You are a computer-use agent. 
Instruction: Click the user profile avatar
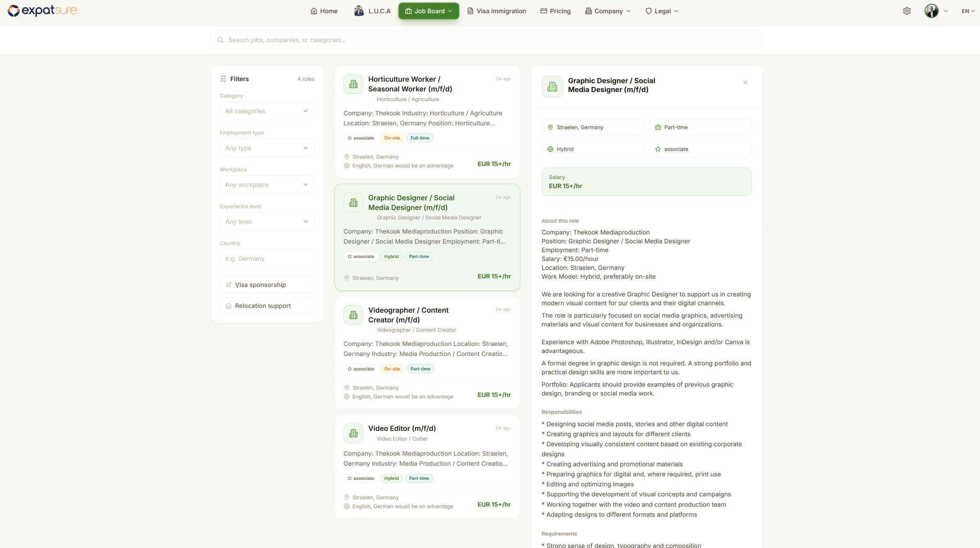click(x=931, y=11)
